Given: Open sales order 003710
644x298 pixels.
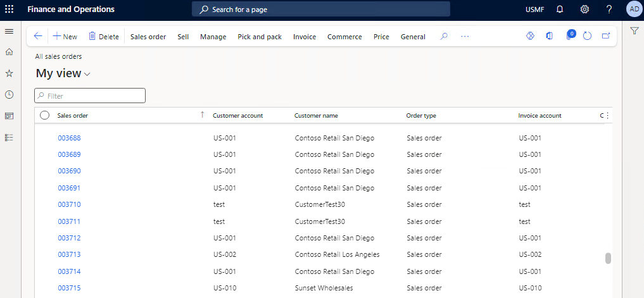Looking at the screenshot, I should click(69, 204).
